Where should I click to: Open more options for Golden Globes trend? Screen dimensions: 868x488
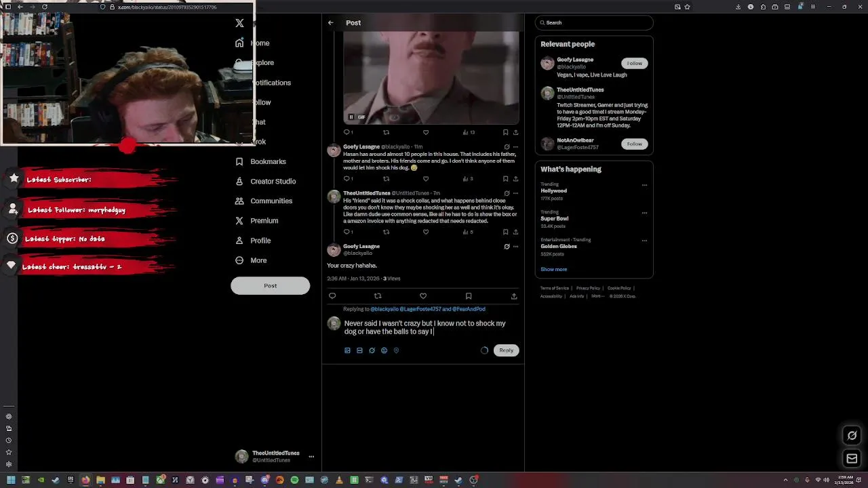coord(644,241)
